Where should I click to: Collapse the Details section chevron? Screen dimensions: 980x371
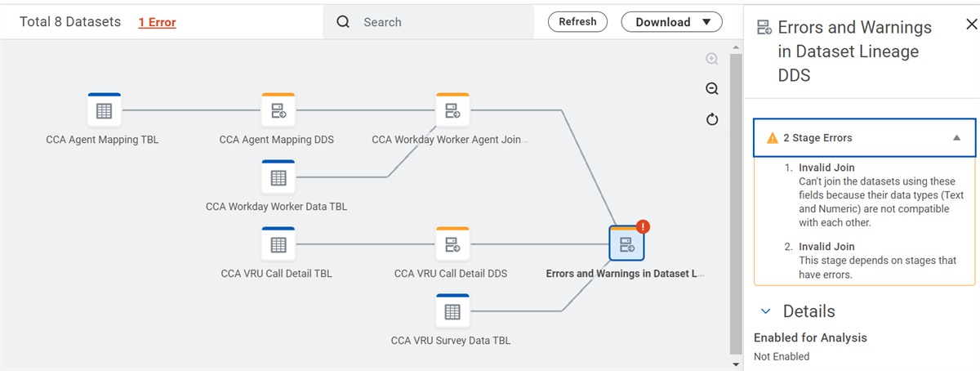766,311
